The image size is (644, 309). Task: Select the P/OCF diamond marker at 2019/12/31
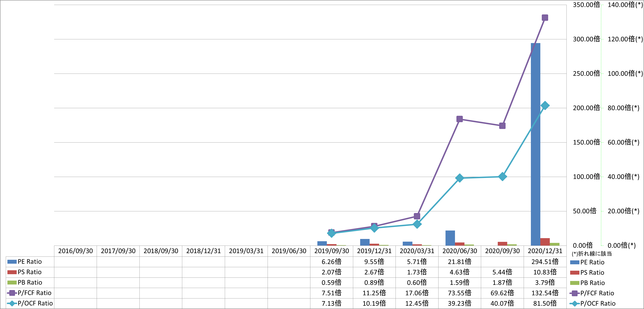(x=374, y=228)
